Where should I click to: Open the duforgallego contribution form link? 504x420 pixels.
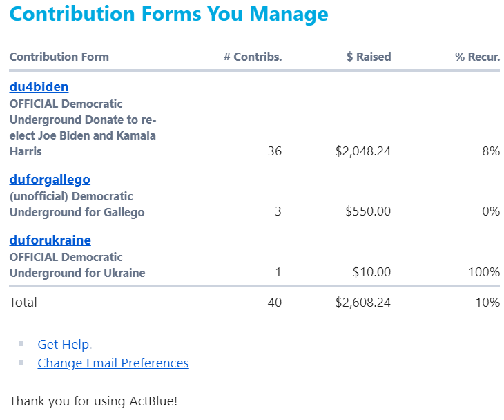[x=50, y=180]
